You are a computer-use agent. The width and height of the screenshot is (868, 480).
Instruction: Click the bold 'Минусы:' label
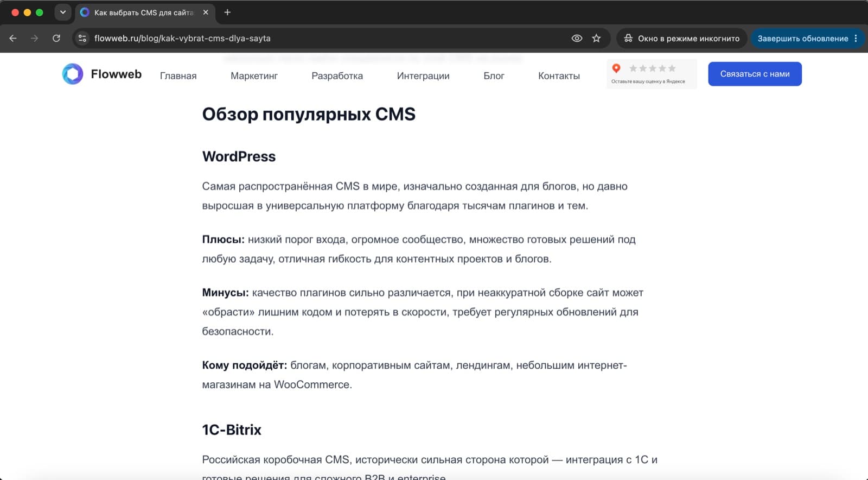[226, 293]
